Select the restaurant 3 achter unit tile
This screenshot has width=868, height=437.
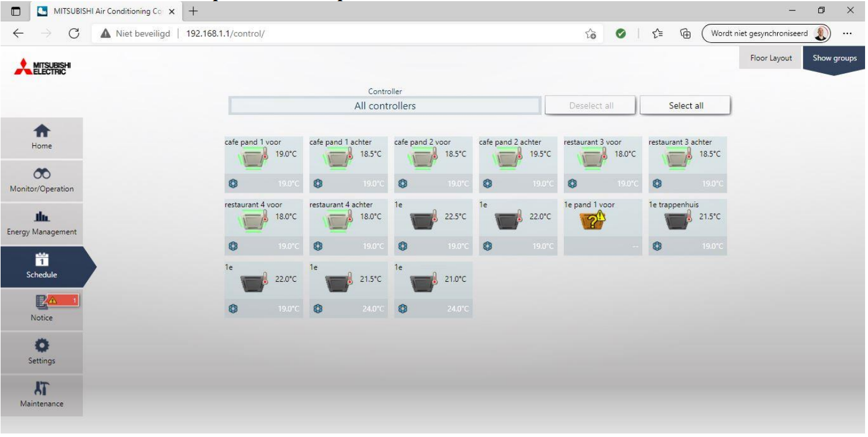tap(687, 165)
